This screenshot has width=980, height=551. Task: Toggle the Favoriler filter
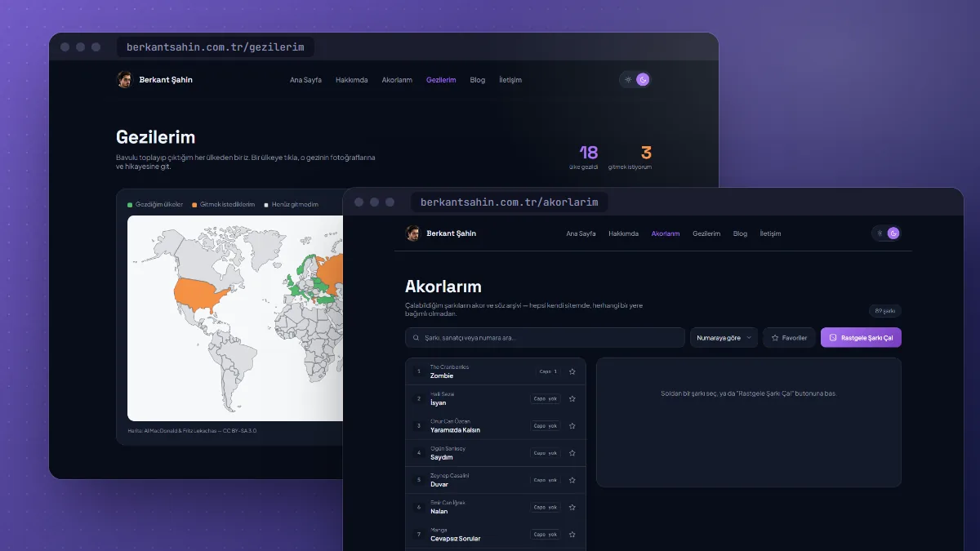click(789, 338)
